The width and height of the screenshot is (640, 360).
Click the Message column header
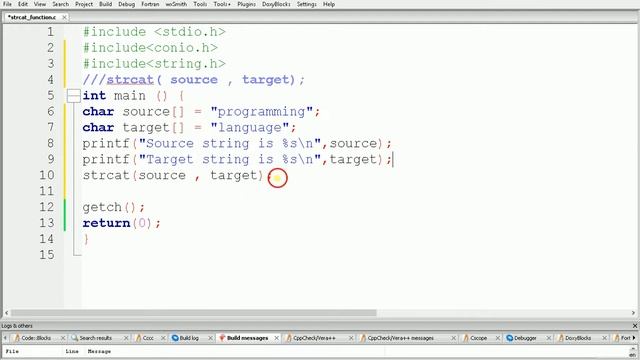[99, 351]
